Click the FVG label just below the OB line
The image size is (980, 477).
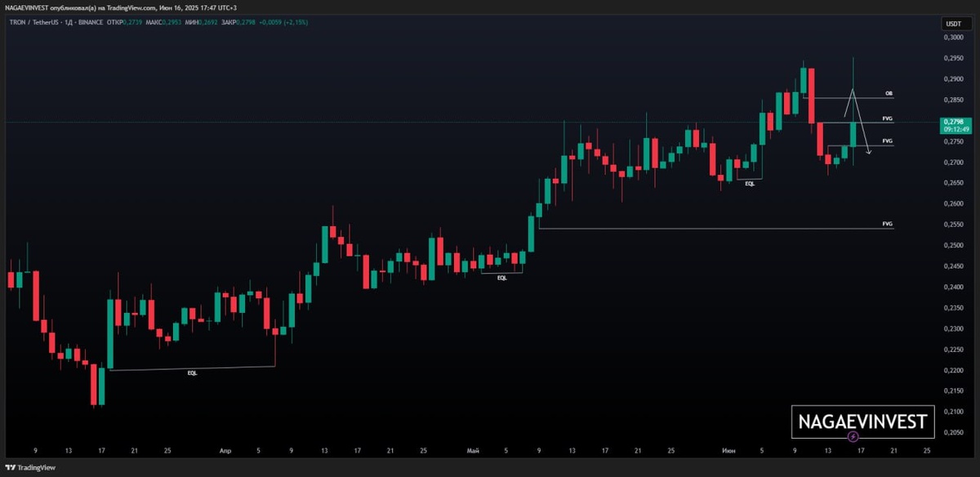[888, 118]
